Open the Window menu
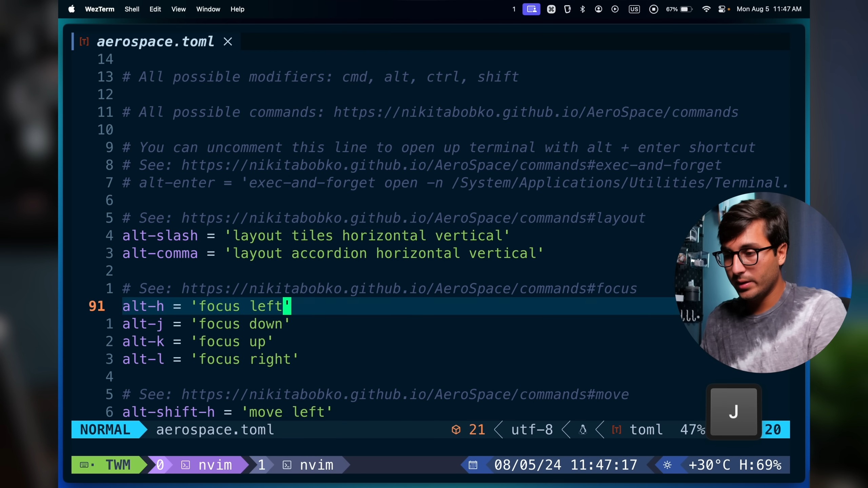 click(x=208, y=9)
